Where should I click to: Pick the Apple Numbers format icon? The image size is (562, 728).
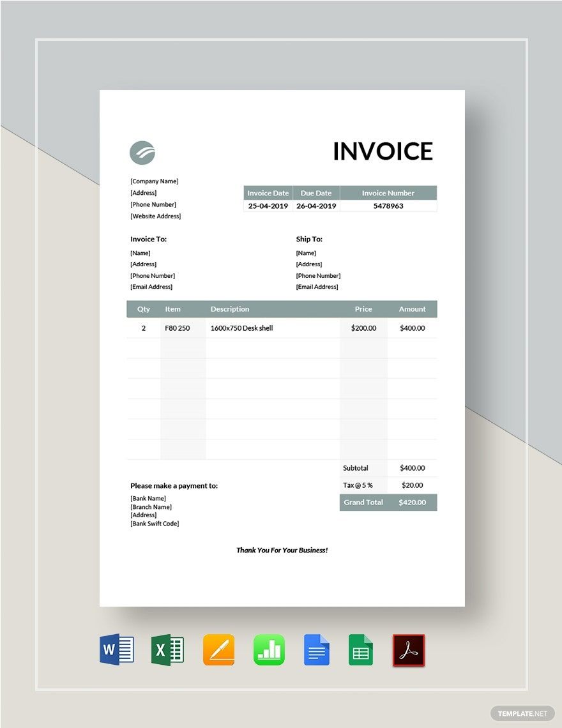[x=269, y=650]
